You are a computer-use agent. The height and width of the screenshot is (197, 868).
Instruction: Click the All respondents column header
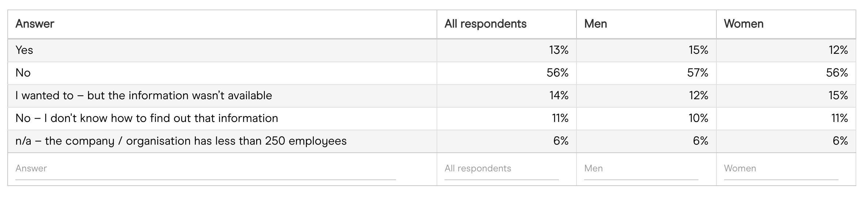485,24
